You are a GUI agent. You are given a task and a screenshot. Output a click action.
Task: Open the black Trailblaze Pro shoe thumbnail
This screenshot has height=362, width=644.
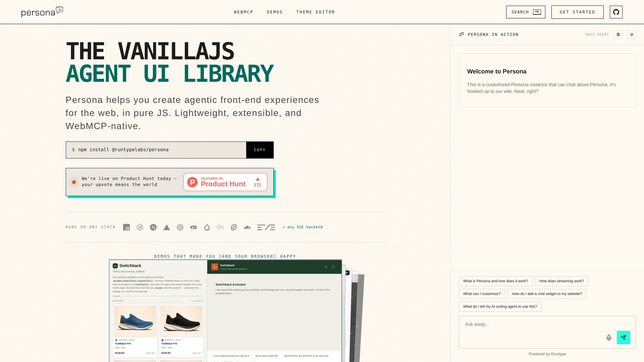point(181,321)
